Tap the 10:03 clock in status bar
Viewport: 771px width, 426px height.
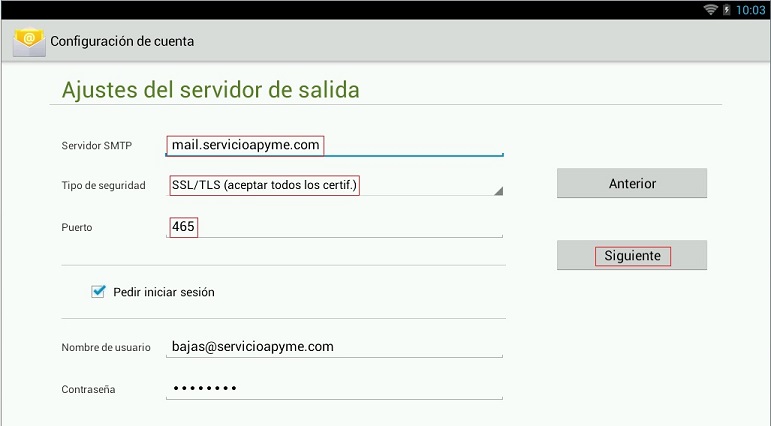pyautogui.click(x=749, y=9)
